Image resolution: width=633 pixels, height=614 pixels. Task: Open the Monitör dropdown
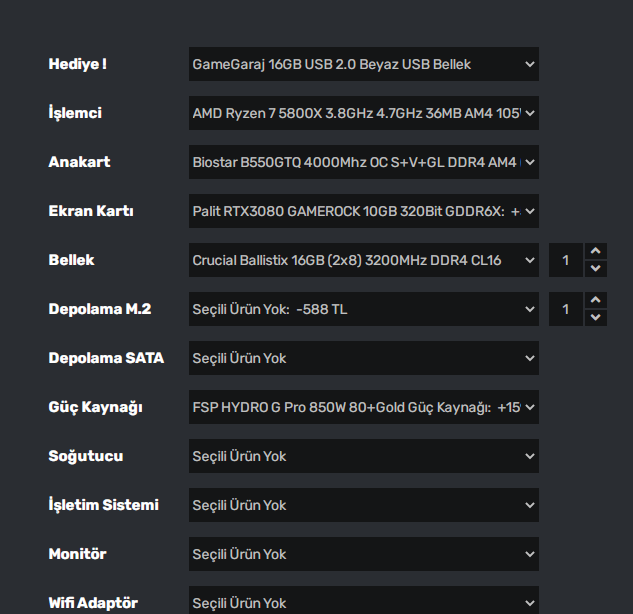(x=363, y=554)
